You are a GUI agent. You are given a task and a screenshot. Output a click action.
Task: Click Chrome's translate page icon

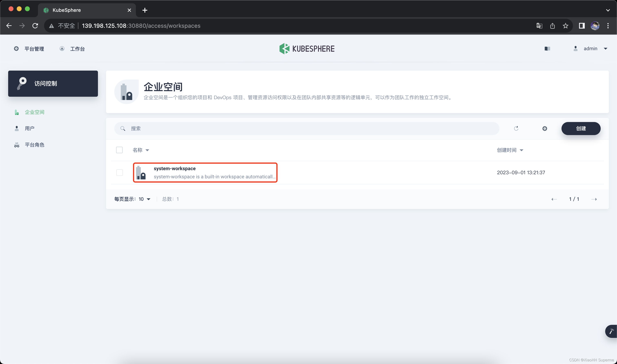pyautogui.click(x=539, y=26)
